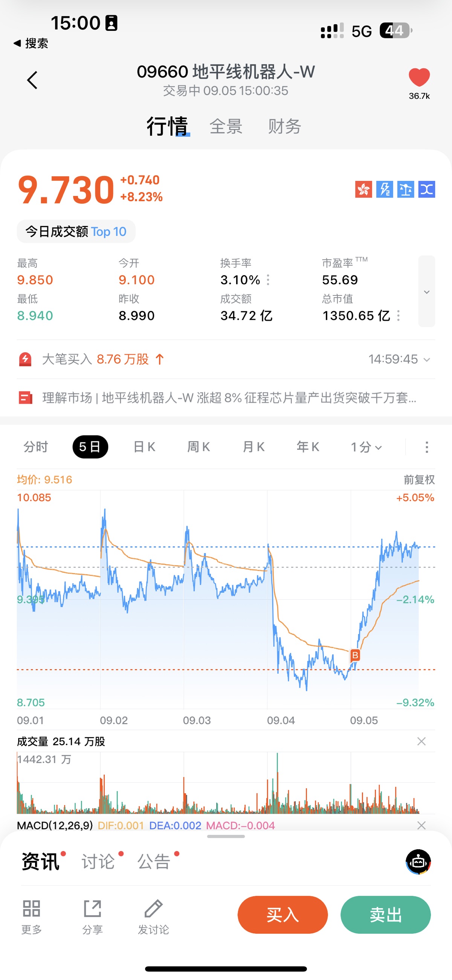Open the AI robot assistant icon
Image resolution: width=452 pixels, height=980 pixels.
click(x=418, y=862)
